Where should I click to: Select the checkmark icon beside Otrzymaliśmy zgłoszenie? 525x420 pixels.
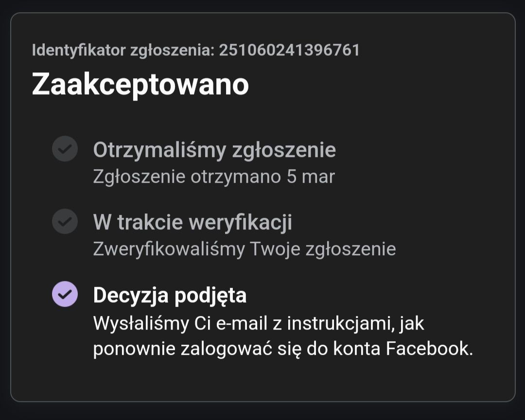coord(64,149)
